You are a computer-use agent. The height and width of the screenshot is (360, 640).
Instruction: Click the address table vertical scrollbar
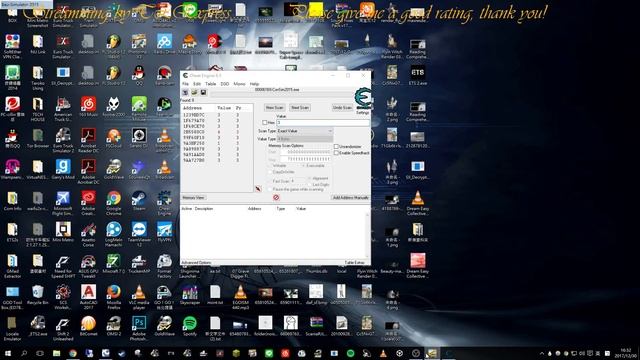pos(367,235)
